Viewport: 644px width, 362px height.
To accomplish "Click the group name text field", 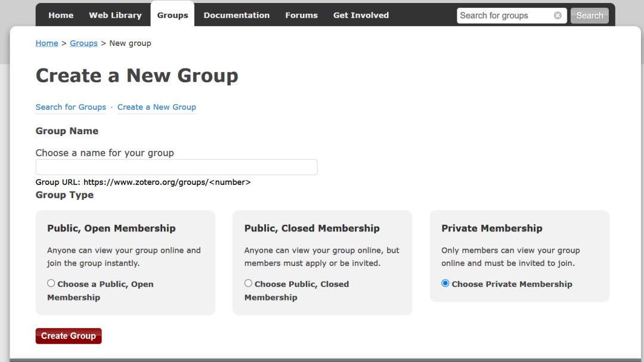I will (x=176, y=167).
